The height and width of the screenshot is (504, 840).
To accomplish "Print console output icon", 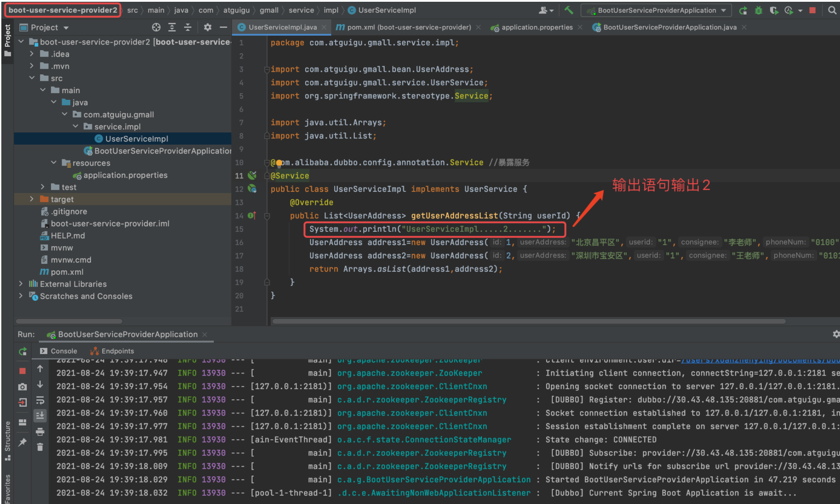I will (40, 431).
